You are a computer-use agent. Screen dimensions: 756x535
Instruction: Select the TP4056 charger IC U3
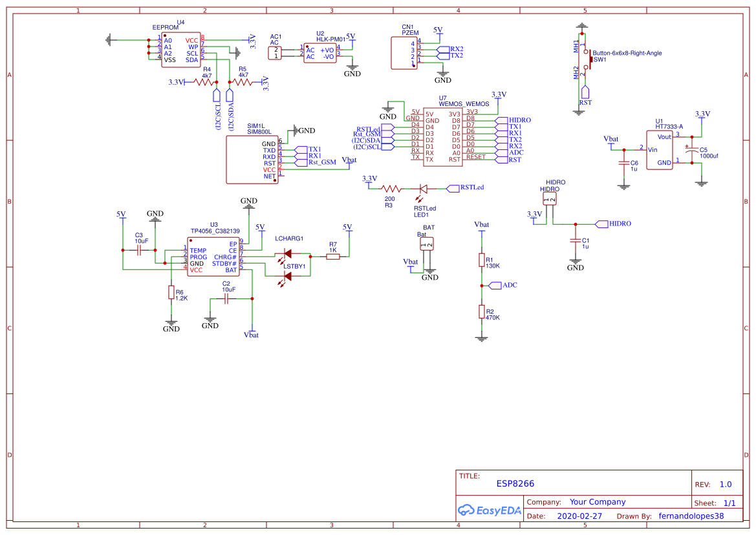(213, 257)
